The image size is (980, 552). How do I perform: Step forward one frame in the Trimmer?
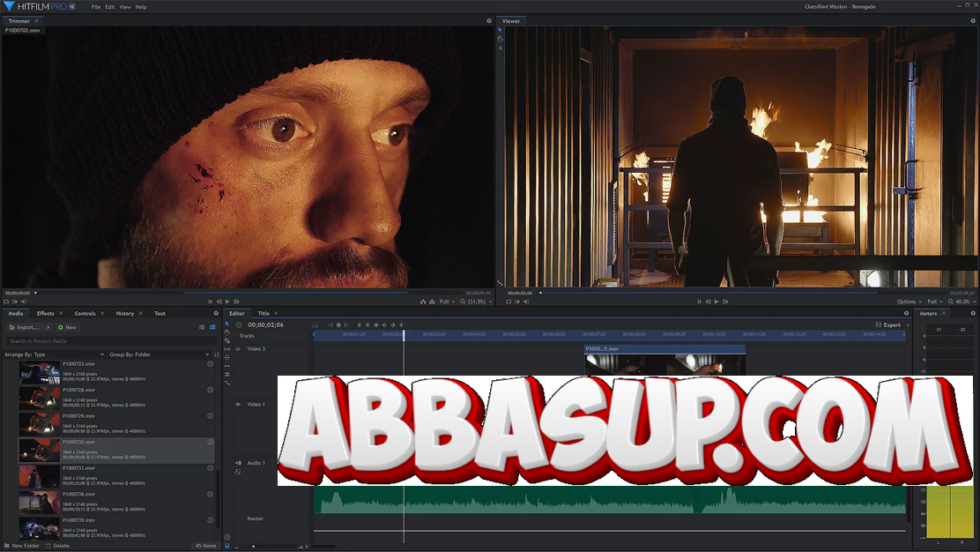[x=236, y=302]
